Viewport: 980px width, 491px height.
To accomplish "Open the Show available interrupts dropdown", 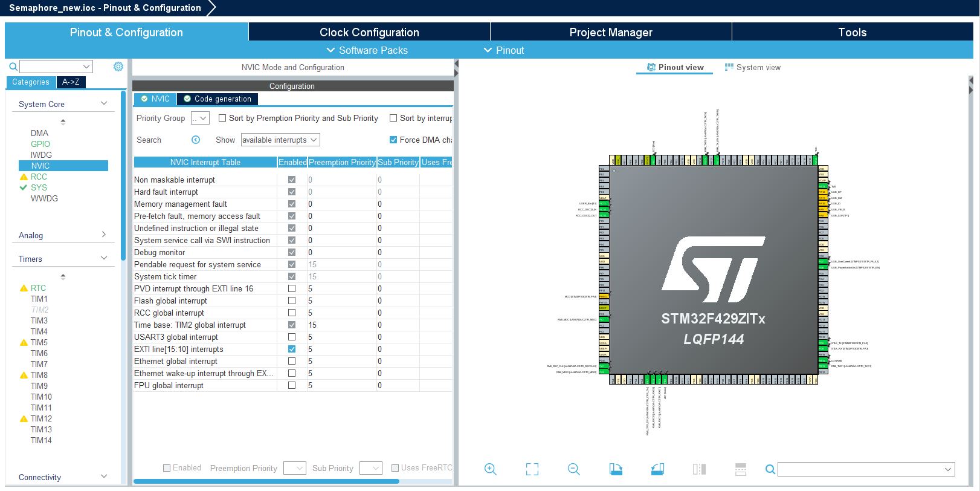I will (x=280, y=140).
